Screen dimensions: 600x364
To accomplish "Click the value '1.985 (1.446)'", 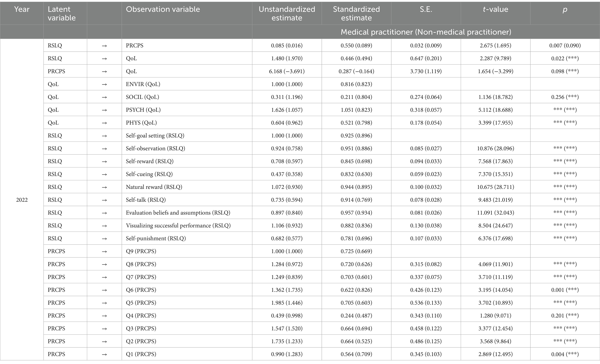I will point(287,303).
